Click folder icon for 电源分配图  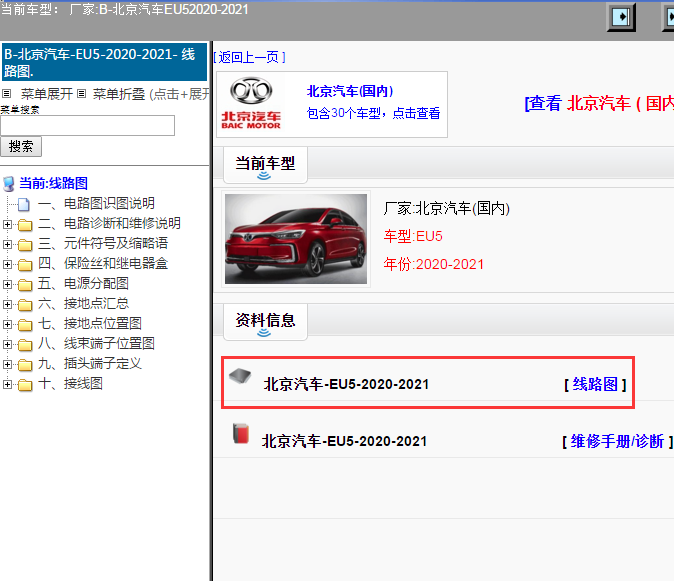point(25,284)
